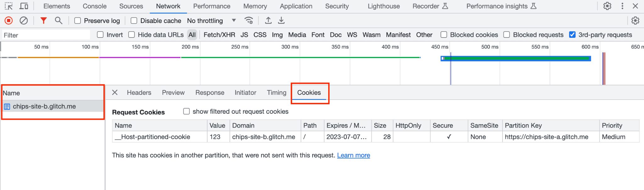Image resolution: width=644 pixels, height=190 pixels.
Task: Open DevTools three-dot customize menu
Action: 622,6
